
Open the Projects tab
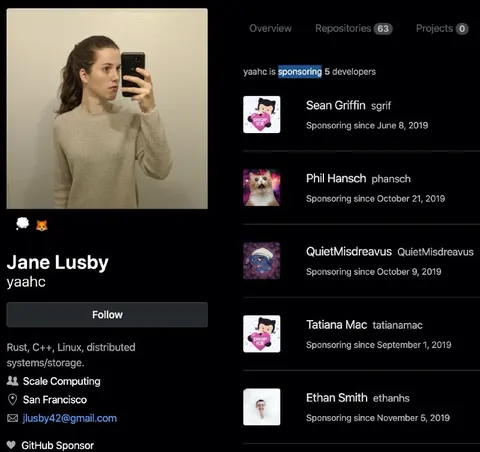pyautogui.click(x=442, y=28)
